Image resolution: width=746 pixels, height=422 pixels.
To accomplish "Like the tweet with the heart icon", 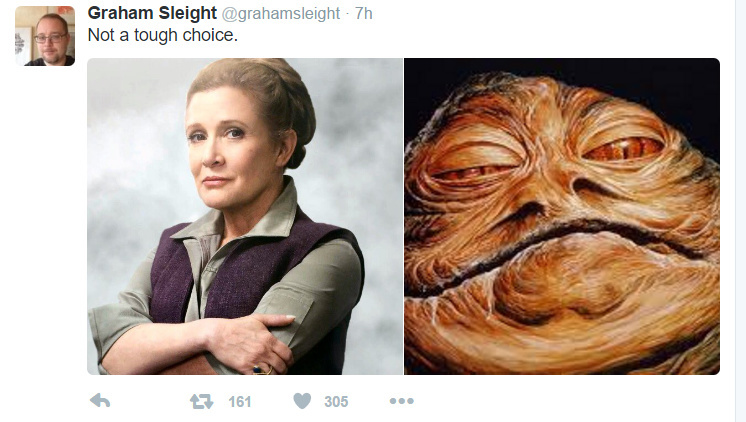I will pos(302,401).
